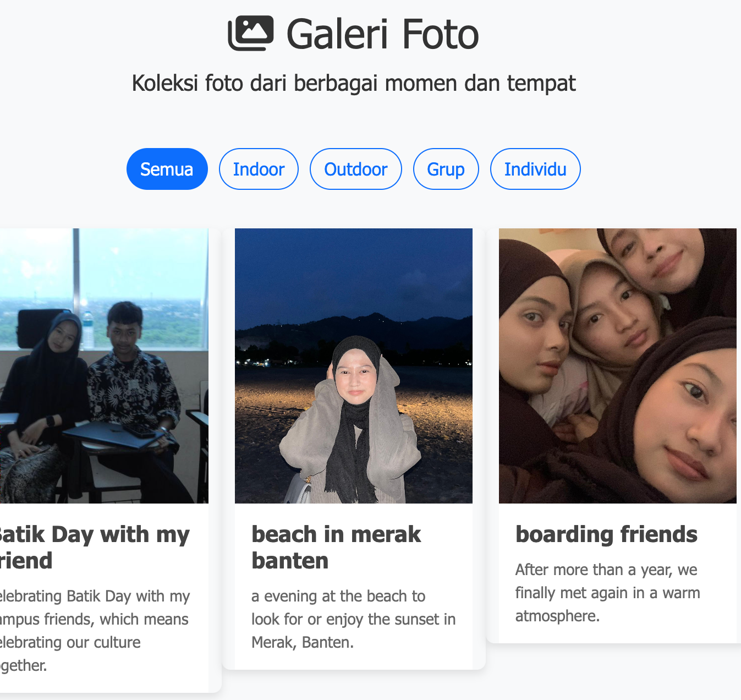Click the 'Batik Day with my friend' title
This screenshot has height=700, width=741.
pyautogui.click(x=95, y=548)
